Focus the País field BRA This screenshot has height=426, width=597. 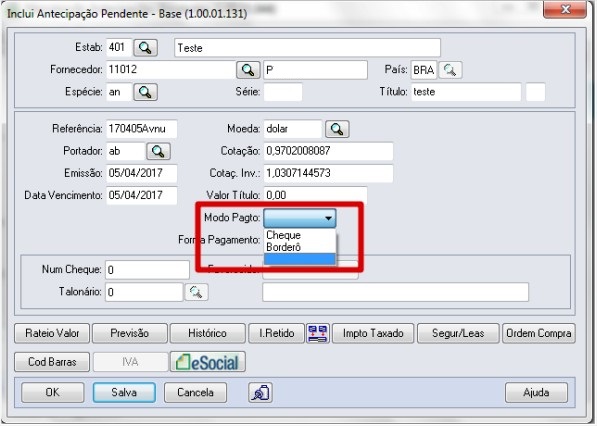[424, 70]
